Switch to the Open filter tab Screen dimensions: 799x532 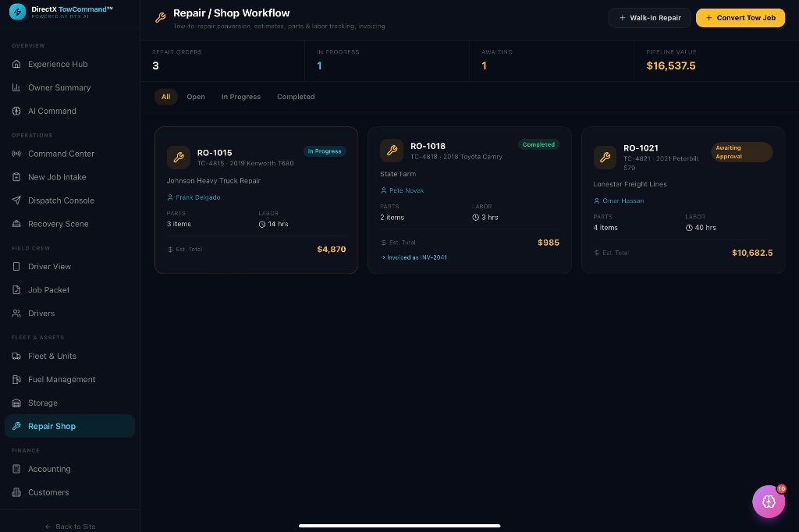[196, 97]
